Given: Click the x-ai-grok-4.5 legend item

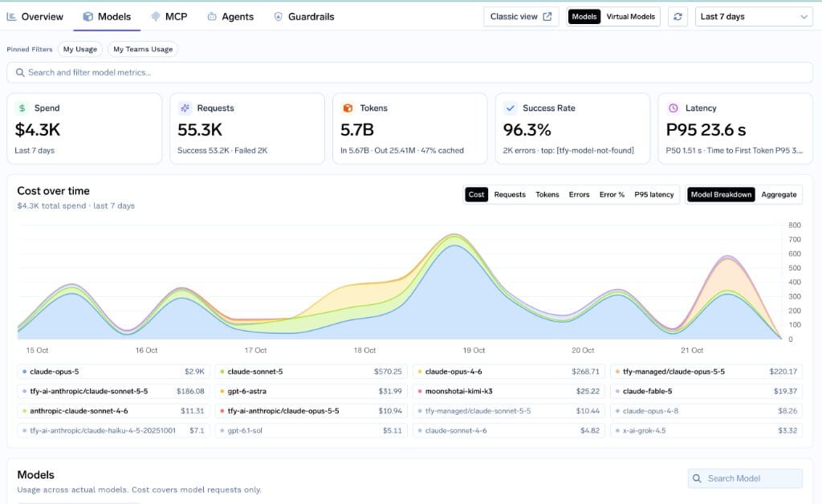Looking at the screenshot, I should [x=706, y=431].
